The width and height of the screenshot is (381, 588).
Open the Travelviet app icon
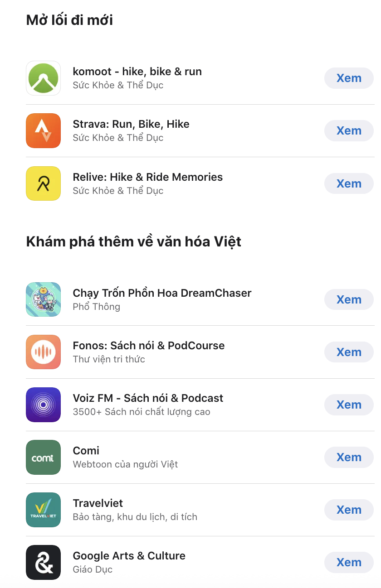pos(43,510)
